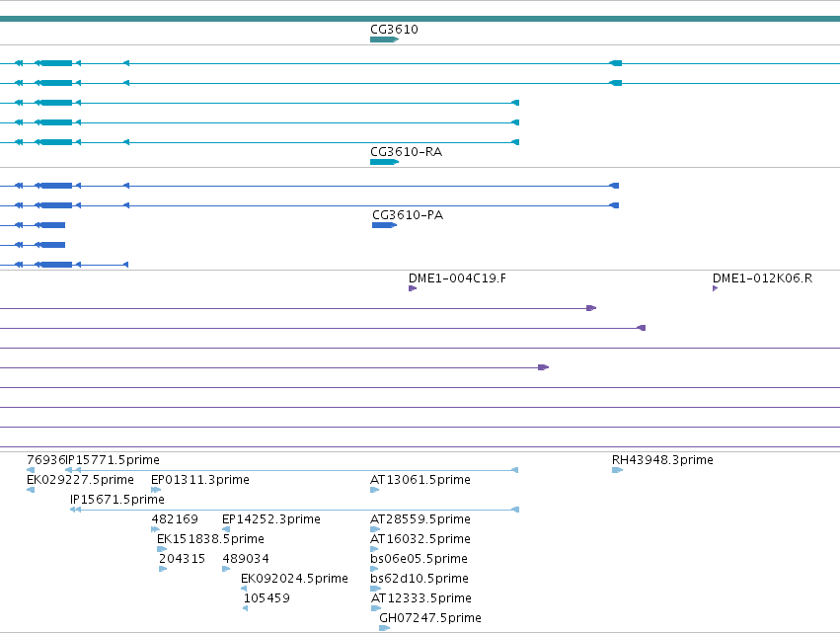The width and height of the screenshot is (840, 633).
Task: Click the EP14252.3prime EST arrow
Action: [226, 529]
